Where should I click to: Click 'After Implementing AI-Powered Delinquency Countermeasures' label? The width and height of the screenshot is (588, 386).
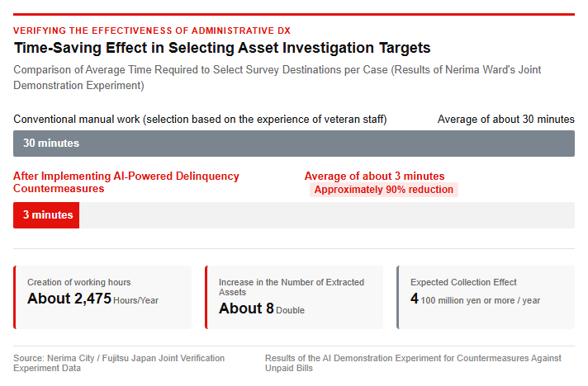click(126, 182)
